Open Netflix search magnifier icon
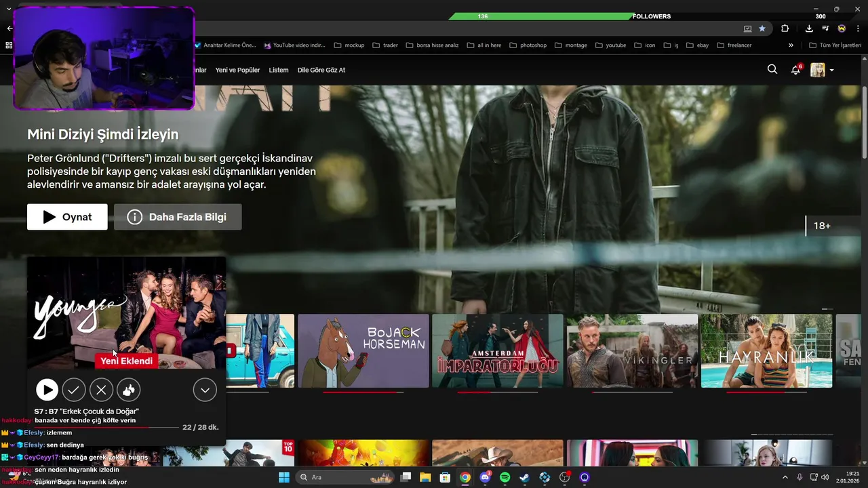Image resolution: width=868 pixels, height=488 pixels. (x=772, y=69)
